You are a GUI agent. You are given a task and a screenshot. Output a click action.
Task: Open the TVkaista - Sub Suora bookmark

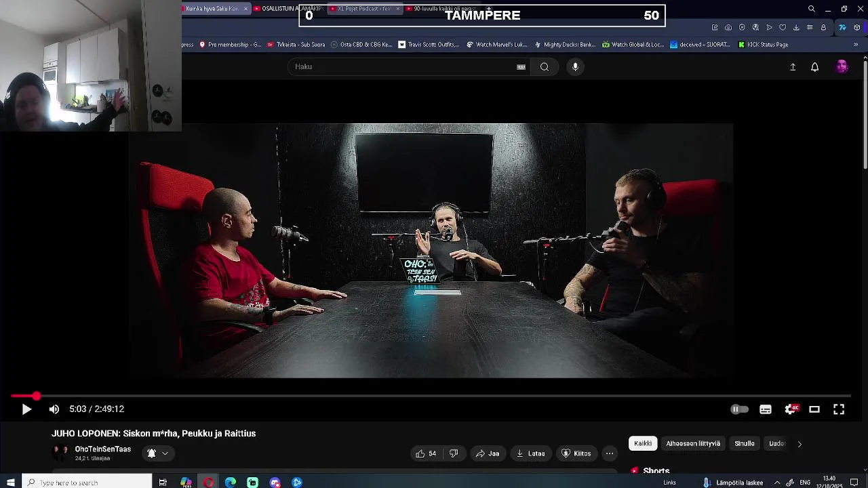296,45
